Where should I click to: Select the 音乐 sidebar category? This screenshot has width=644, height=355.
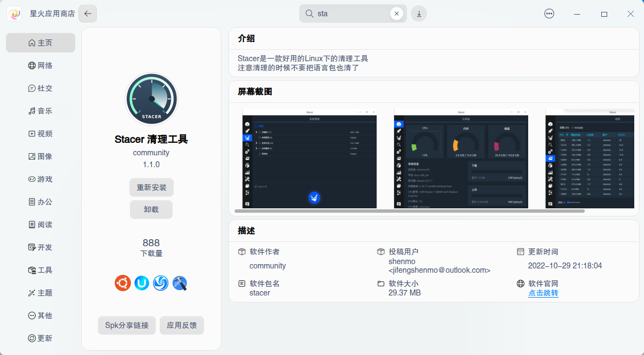point(41,110)
